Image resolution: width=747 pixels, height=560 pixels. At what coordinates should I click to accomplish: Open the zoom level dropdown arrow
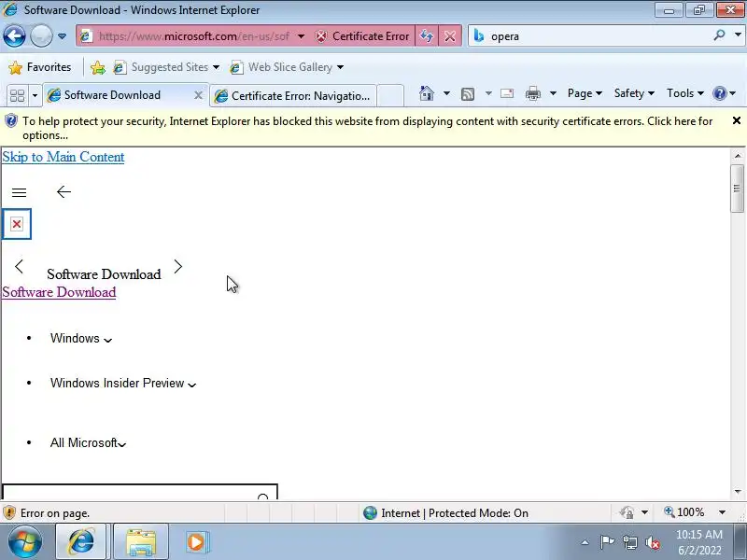coord(722,512)
